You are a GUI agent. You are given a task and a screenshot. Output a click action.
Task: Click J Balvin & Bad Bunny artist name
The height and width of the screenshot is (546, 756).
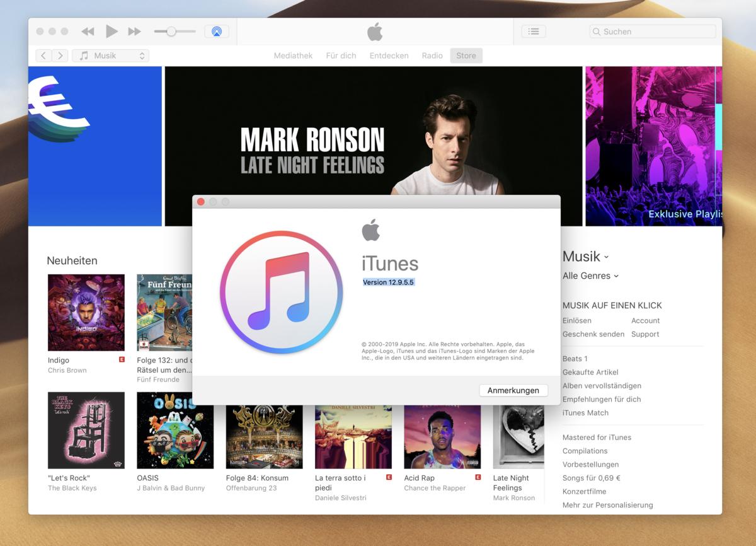point(171,488)
